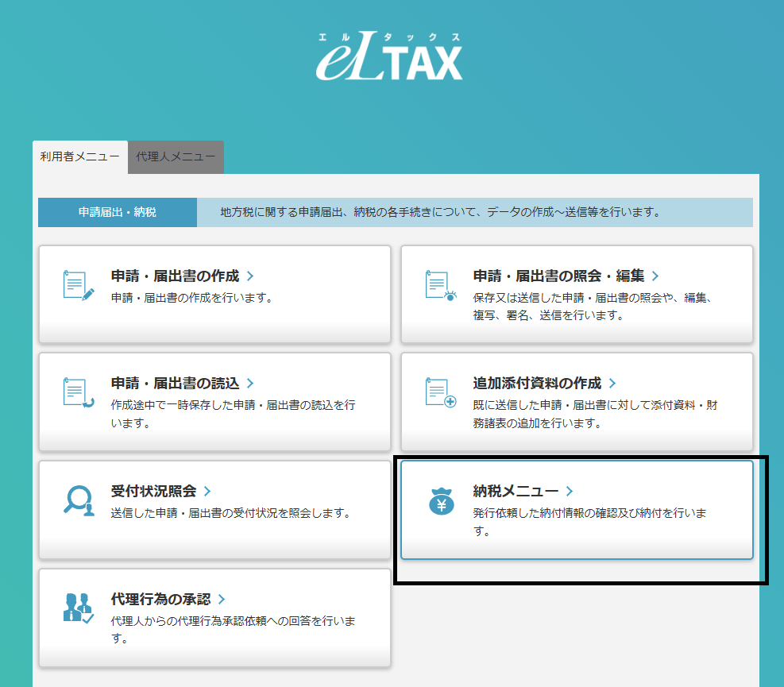
Task: Switch to 代理人メニュー tab
Action: click(176, 157)
